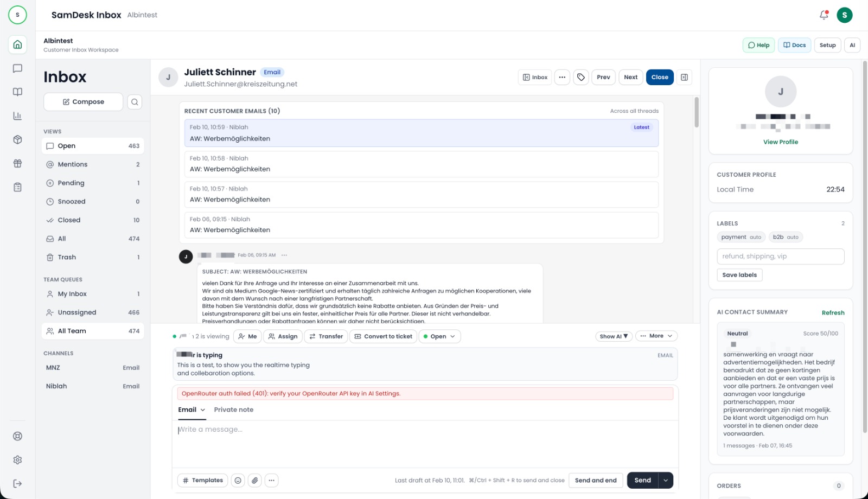Open the notifications bell icon
Viewport: 868px width, 499px height.
tap(823, 15)
